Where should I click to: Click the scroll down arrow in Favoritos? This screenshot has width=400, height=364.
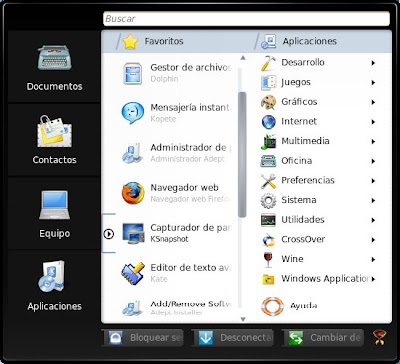click(x=243, y=319)
